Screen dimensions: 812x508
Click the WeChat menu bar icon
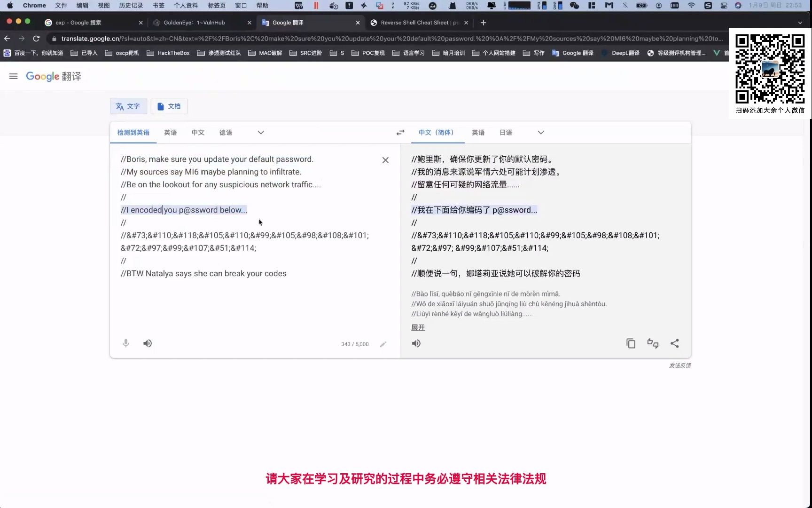[x=574, y=6]
